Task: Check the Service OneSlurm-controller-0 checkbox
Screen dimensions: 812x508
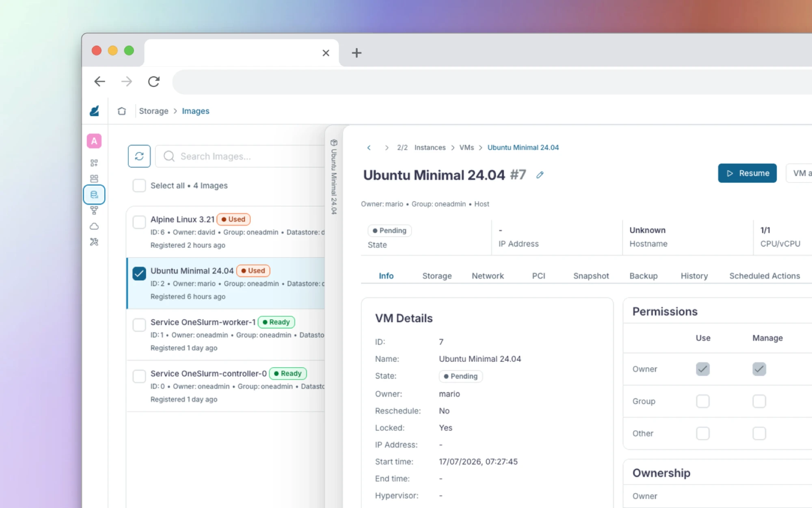Action: point(139,376)
